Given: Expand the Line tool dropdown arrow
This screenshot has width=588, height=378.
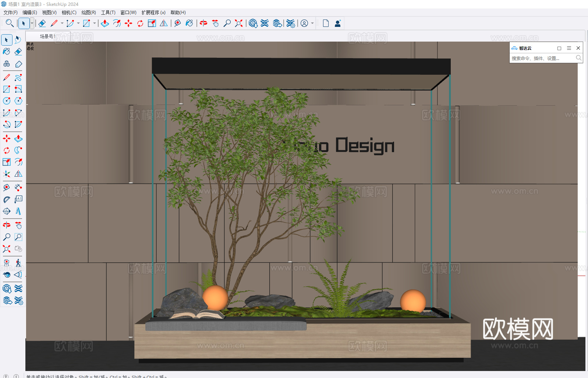Looking at the screenshot, I should (62, 24).
